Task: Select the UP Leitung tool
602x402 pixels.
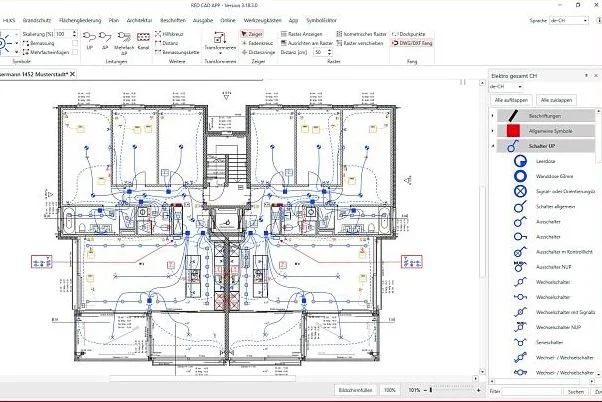Action: click(x=89, y=40)
